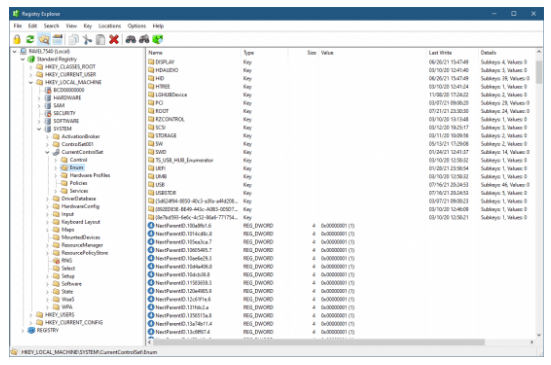Open the Help menu
Screen dimensions: 551x365
tap(158, 26)
